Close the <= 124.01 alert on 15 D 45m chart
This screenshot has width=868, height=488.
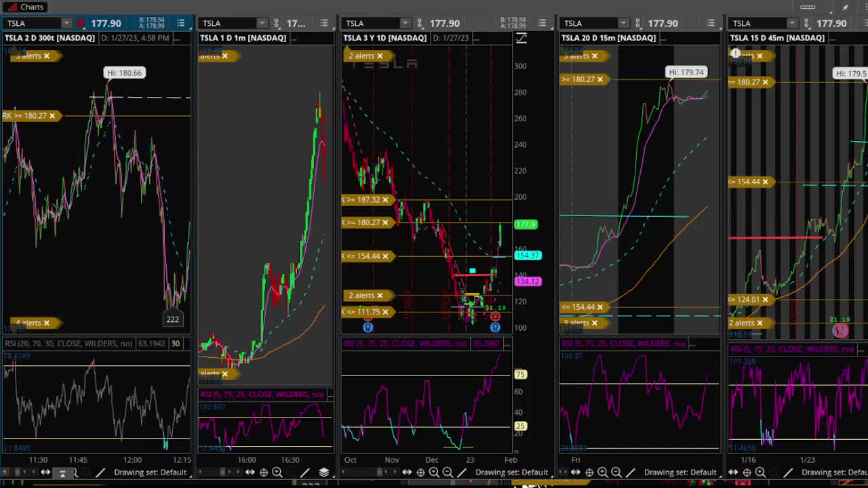765,300
